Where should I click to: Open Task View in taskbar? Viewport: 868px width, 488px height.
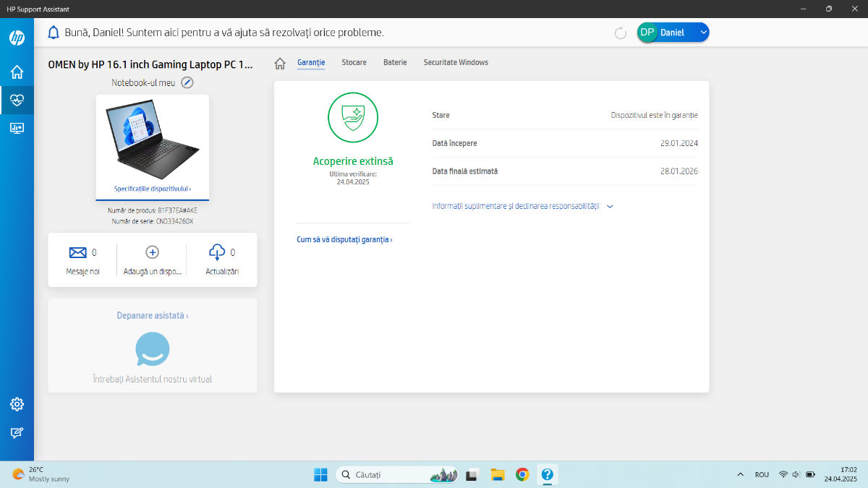click(x=472, y=475)
